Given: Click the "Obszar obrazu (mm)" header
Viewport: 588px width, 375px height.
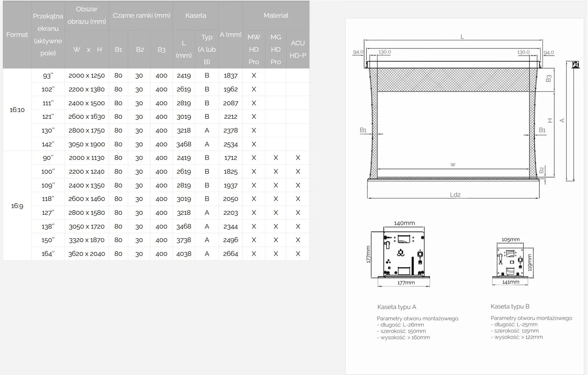Looking at the screenshot, I should pyautogui.click(x=87, y=15).
